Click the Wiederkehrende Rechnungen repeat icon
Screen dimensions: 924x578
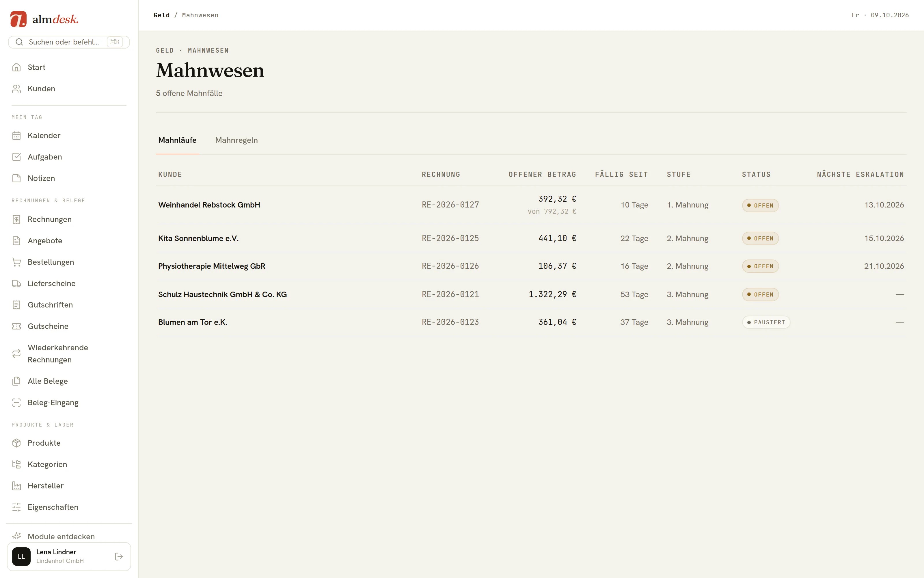pos(16,354)
